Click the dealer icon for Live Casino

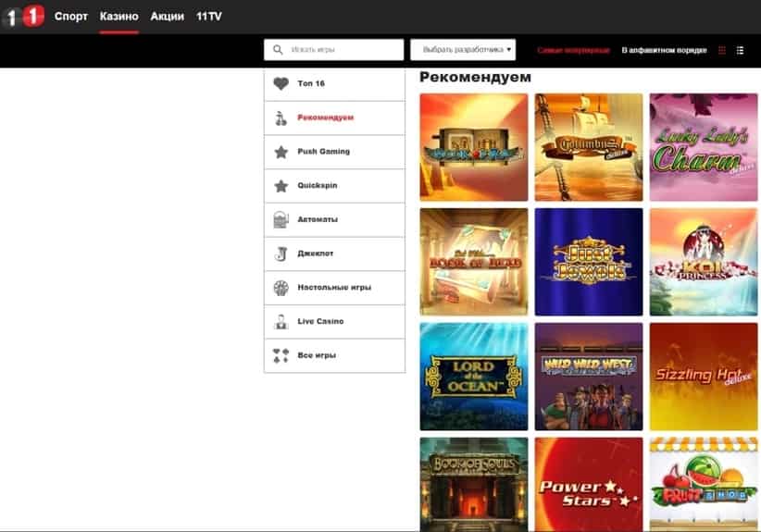coord(281,322)
